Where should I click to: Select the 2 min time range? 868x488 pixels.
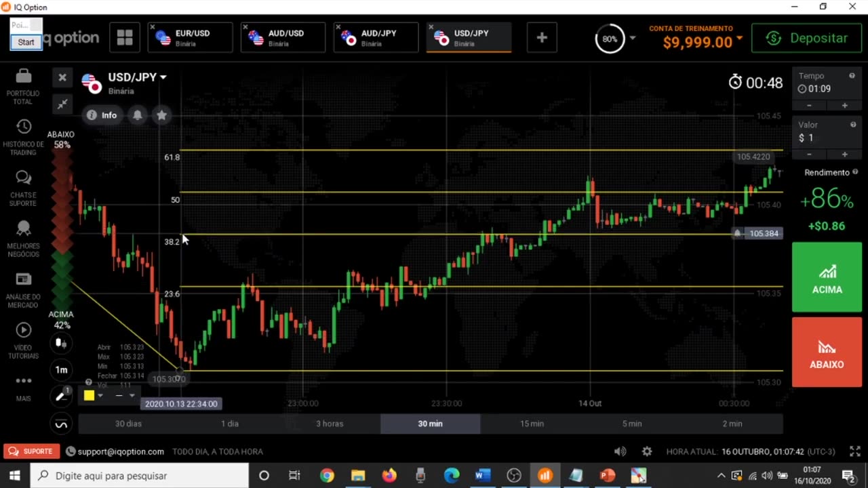732,424
